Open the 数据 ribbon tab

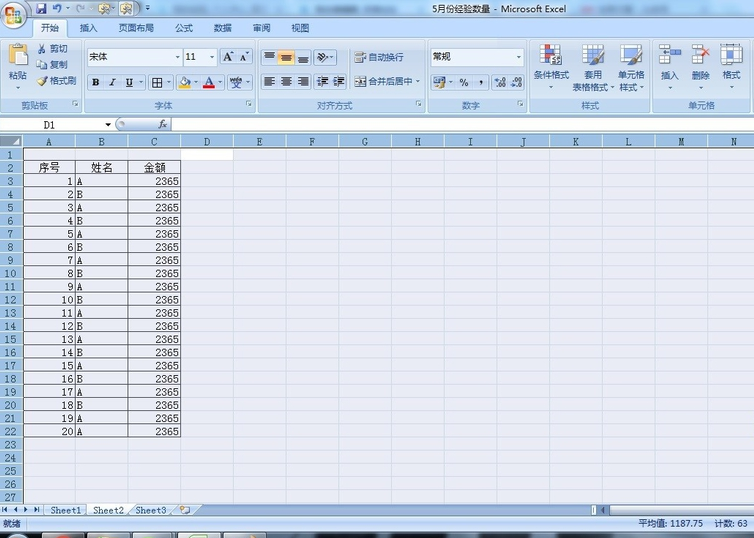(x=223, y=28)
